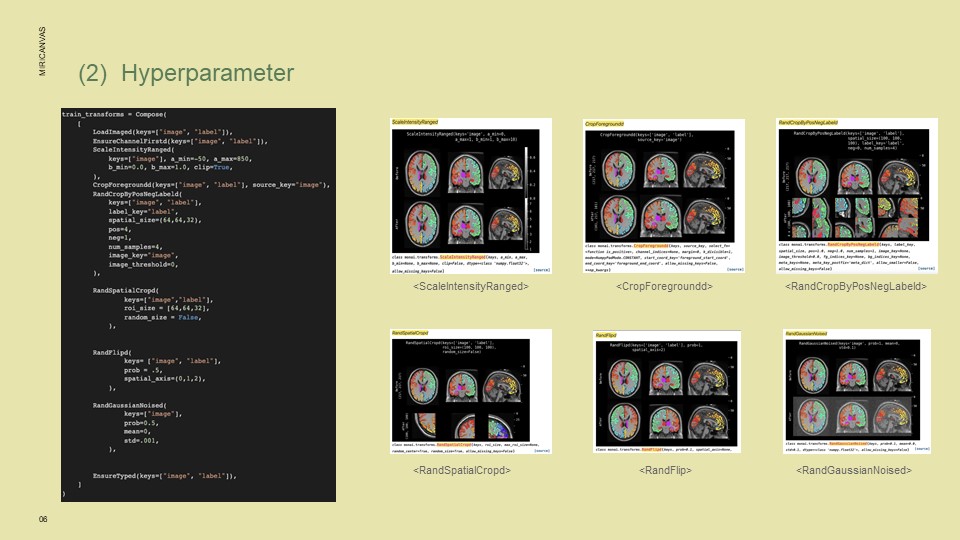Screen dimensions: 960x540
Task: Click the '<ScaleIntensityRanged>' caption
Action: tap(471, 286)
